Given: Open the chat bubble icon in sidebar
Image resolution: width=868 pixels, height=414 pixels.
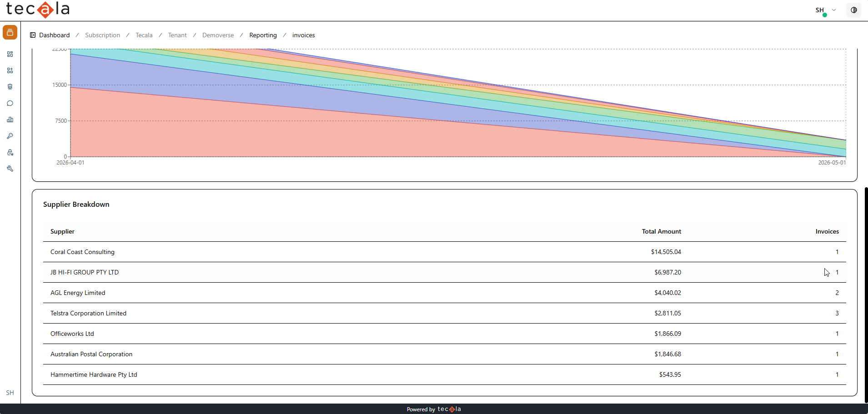Looking at the screenshot, I should pos(10,103).
